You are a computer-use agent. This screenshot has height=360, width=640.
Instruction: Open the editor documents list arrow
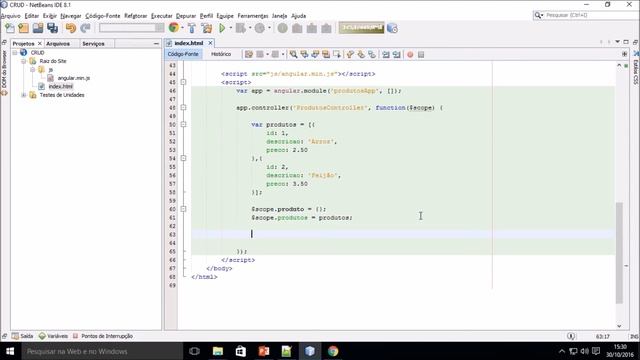(x=617, y=42)
